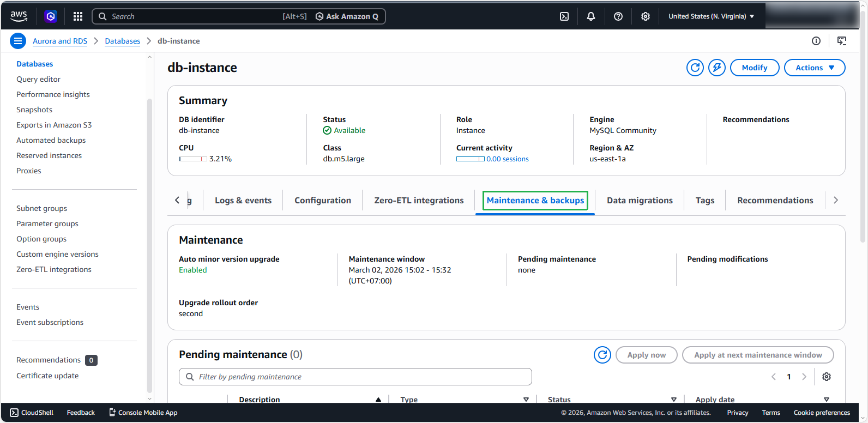Refresh the db-instance page
868x423 pixels.
[695, 68]
